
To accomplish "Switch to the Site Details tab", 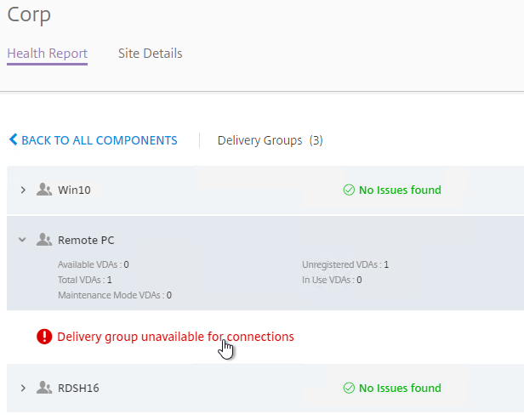I will click(x=150, y=54).
